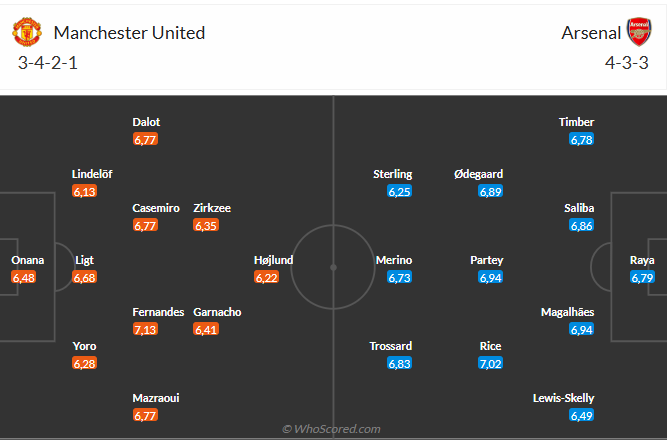Image resolution: width=670 pixels, height=440 pixels.
Task: Select Højlund's 6,22 rating badge
Action: (x=266, y=277)
